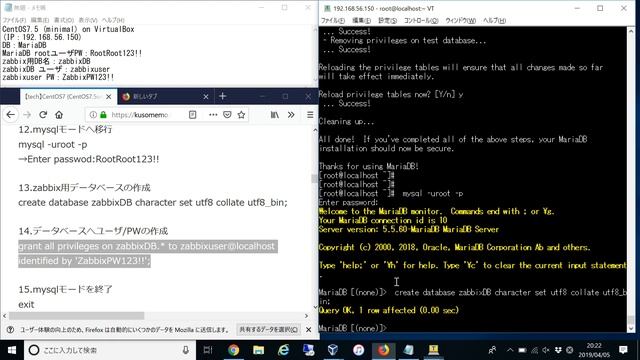Close the [tech]CentOS7 tab

(x=109, y=97)
